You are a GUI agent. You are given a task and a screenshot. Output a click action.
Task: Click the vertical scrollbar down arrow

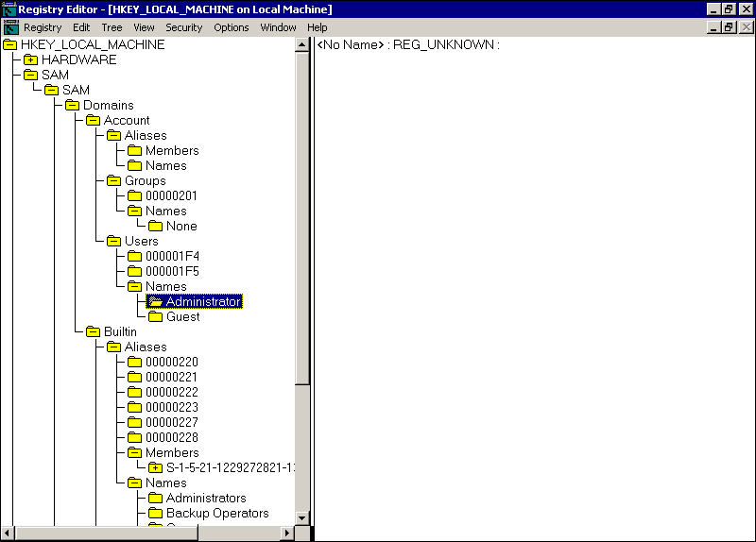(x=302, y=517)
